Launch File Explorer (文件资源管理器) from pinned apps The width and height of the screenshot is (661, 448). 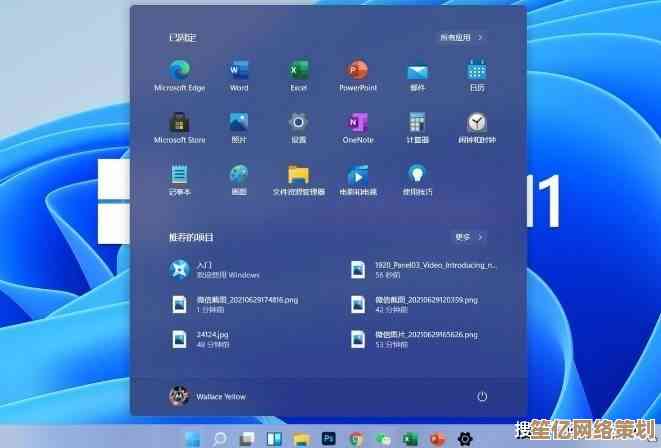(298, 175)
